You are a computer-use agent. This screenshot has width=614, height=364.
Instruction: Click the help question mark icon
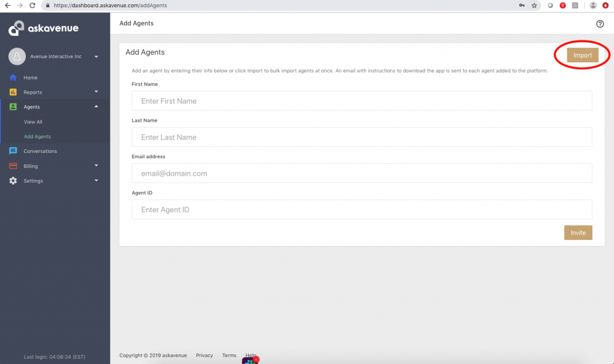[x=600, y=24]
